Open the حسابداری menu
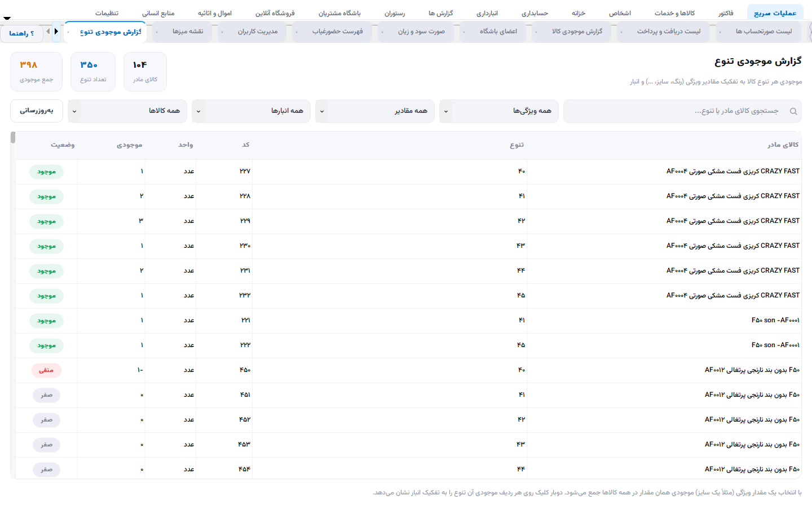Viewport: 812px width, 508px height. click(535, 13)
